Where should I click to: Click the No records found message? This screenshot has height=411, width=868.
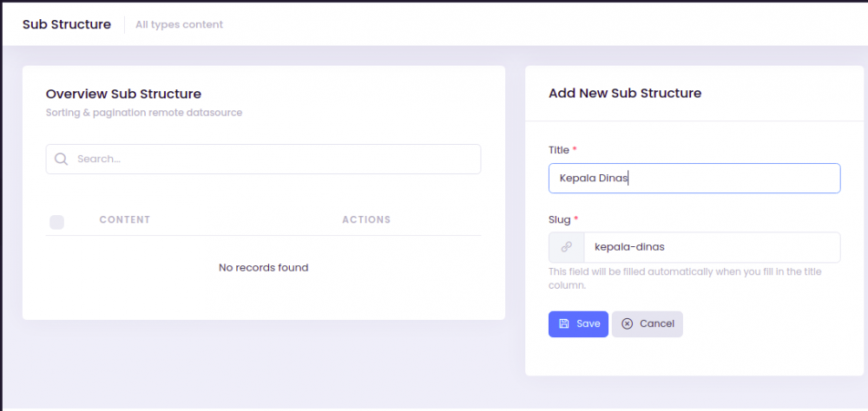point(263,267)
